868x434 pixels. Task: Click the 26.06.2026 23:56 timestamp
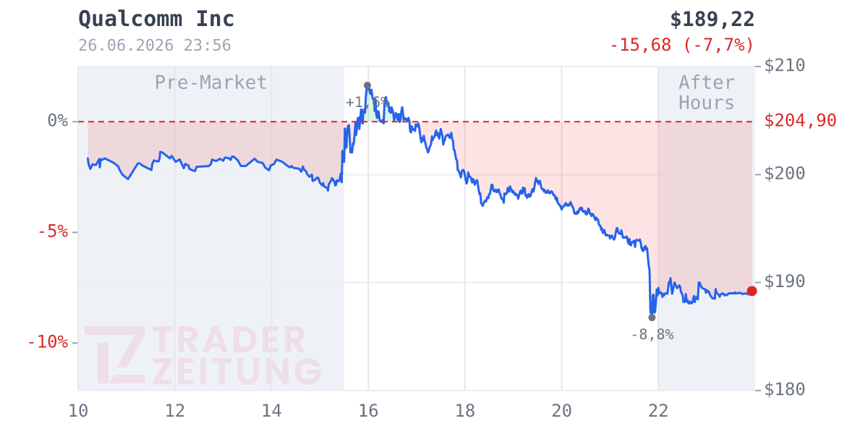point(155,46)
